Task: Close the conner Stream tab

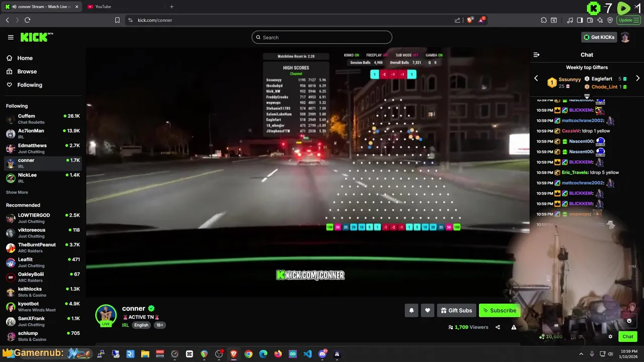Action: 76,7
